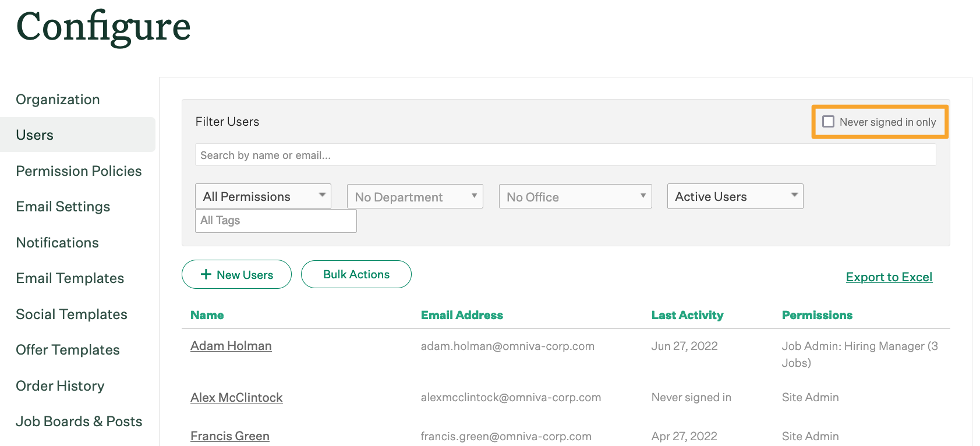
Task: Navigate to Email Settings
Action: coord(63,207)
